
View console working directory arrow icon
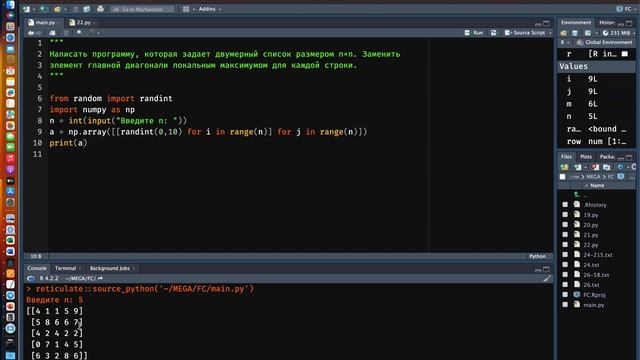pos(100,278)
